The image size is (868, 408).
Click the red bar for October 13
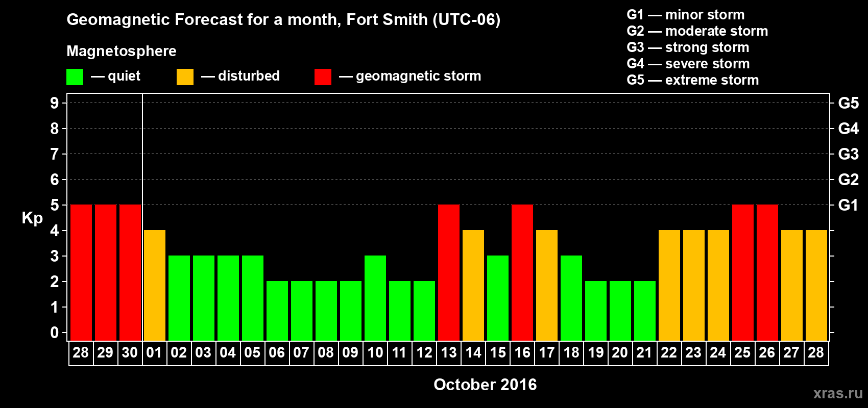449,273
